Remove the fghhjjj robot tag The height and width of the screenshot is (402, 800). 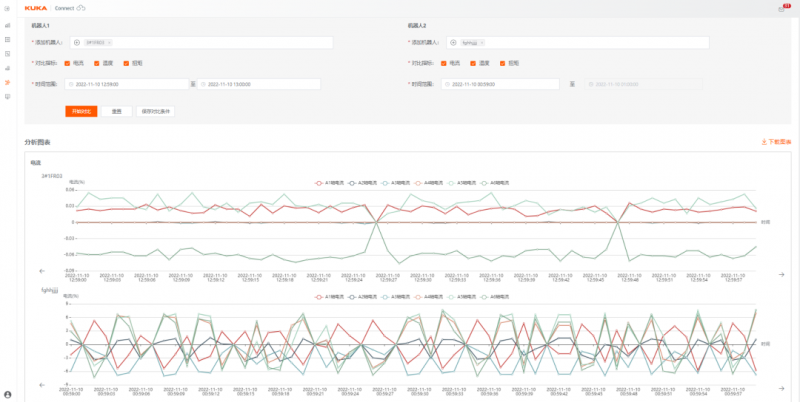[x=482, y=43]
